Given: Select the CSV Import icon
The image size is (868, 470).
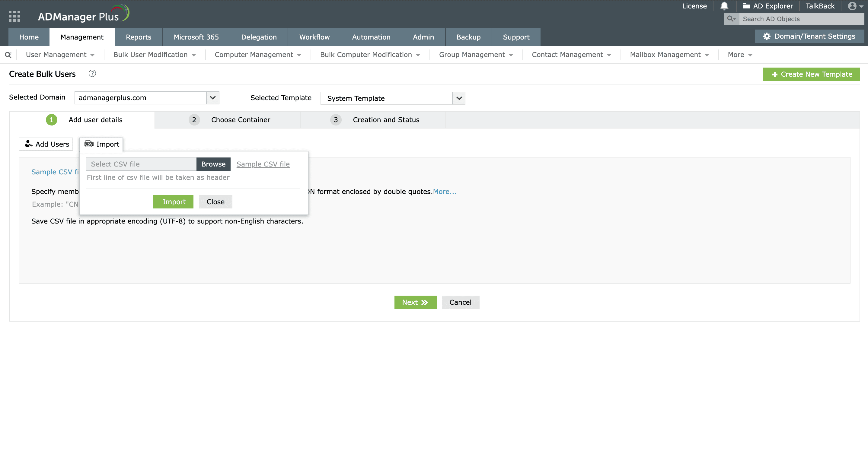Looking at the screenshot, I should (89, 144).
